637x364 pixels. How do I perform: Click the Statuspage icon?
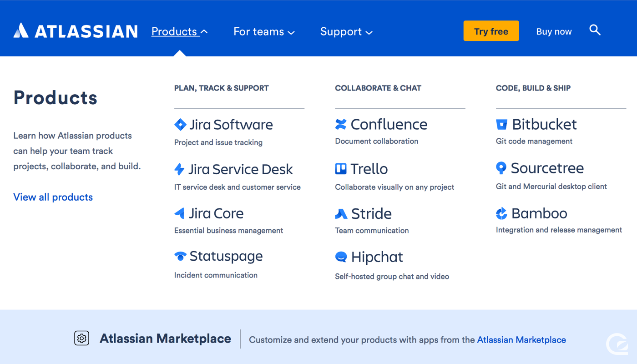point(180,256)
